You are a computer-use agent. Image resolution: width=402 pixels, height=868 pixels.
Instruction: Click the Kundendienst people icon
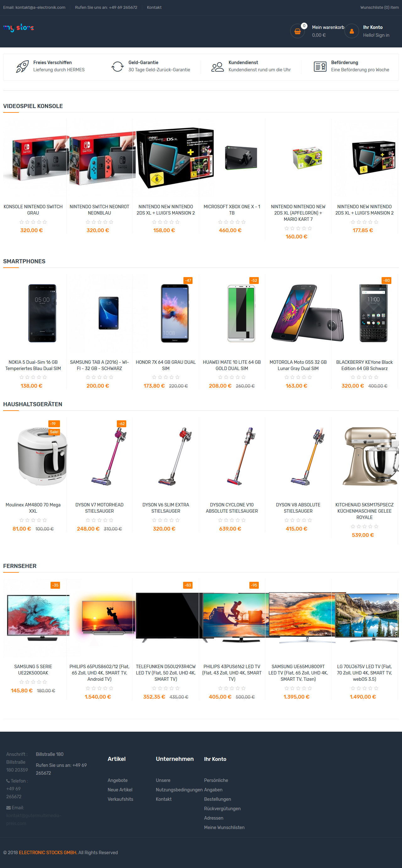pos(217,67)
